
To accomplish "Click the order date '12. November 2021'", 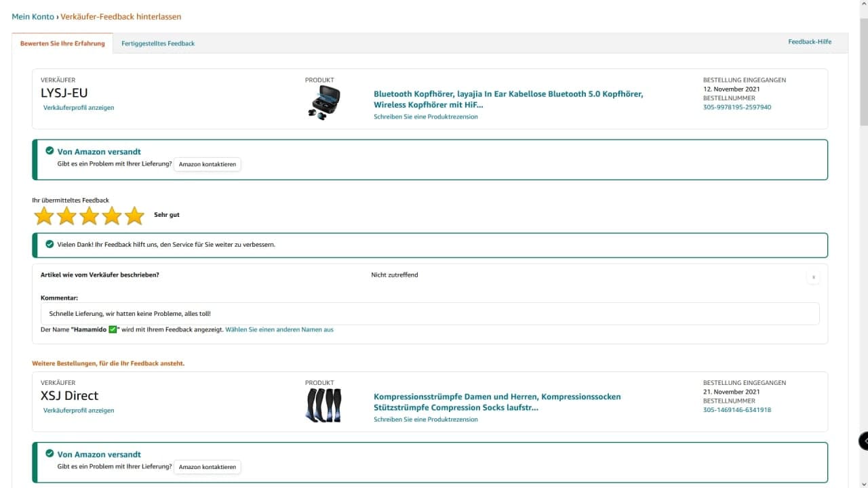I will click(732, 89).
